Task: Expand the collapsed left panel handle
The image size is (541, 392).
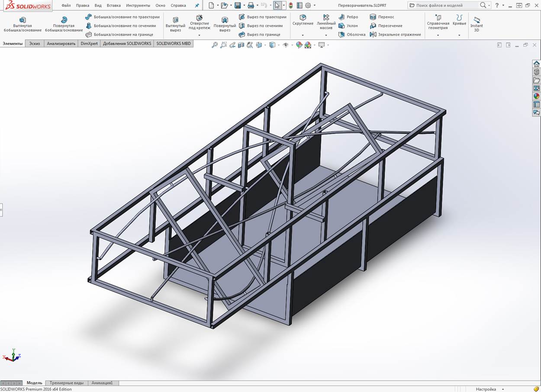Action: 1,210
